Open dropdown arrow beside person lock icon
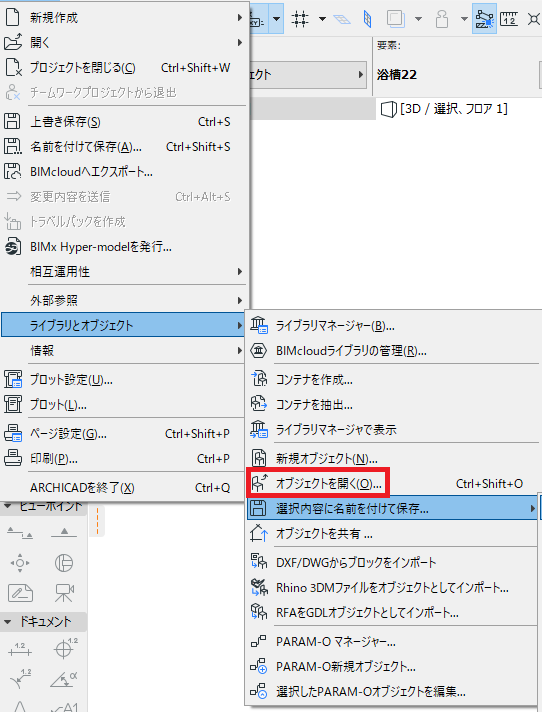This screenshot has width=542, height=712. click(464, 19)
